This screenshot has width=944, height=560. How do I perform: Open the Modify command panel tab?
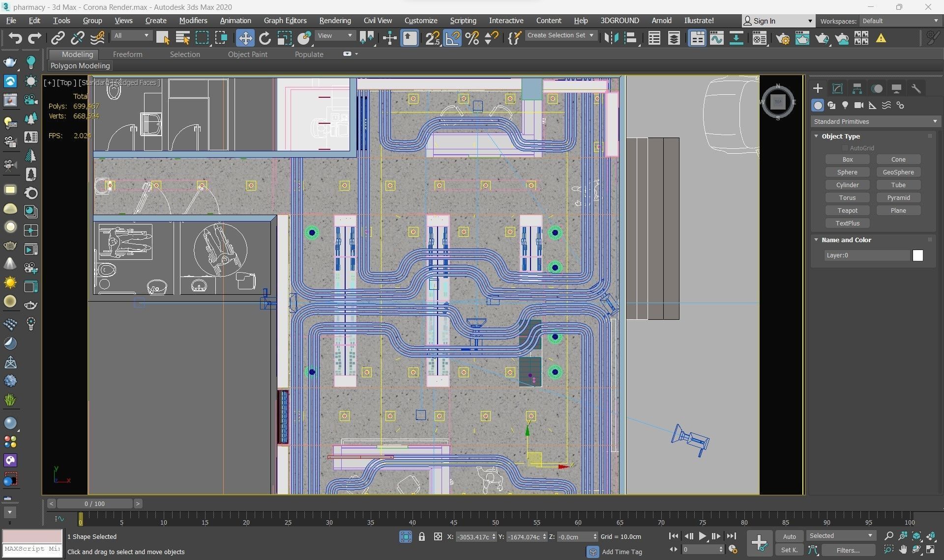tap(837, 88)
